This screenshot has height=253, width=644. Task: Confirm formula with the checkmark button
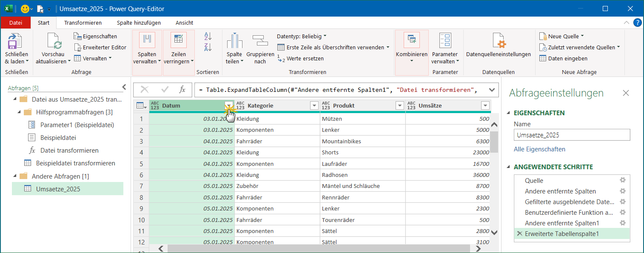click(165, 89)
